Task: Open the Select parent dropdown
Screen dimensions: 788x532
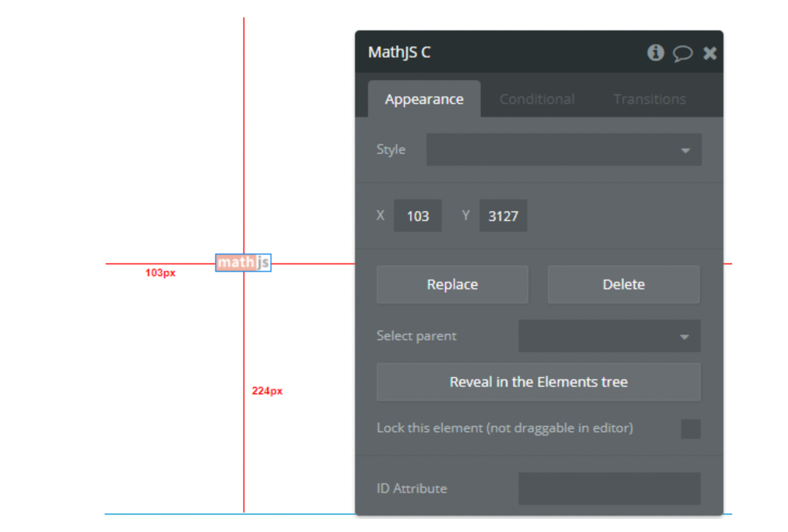Action: (609, 336)
